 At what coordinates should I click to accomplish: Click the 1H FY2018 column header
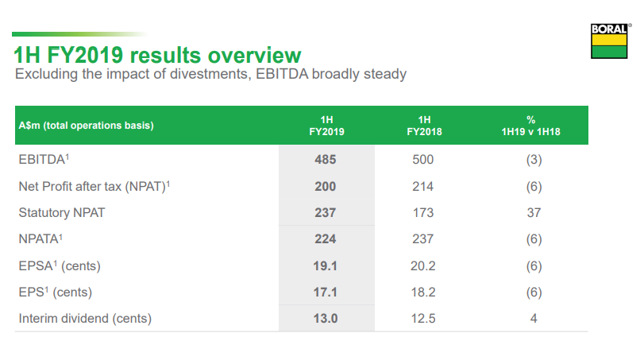[x=424, y=126]
